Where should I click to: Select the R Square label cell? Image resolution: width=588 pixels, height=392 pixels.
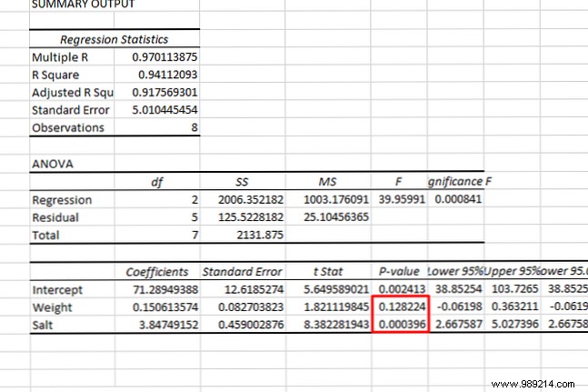pyautogui.click(x=55, y=75)
